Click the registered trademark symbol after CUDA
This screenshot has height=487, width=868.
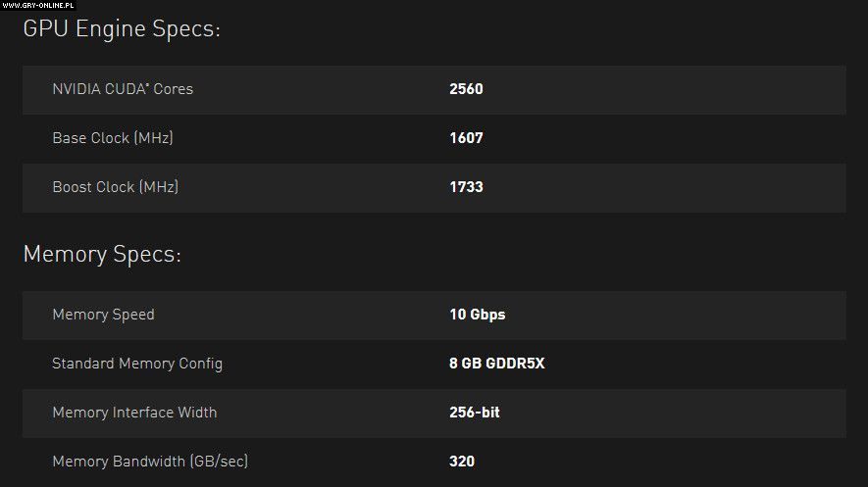(148, 85)
